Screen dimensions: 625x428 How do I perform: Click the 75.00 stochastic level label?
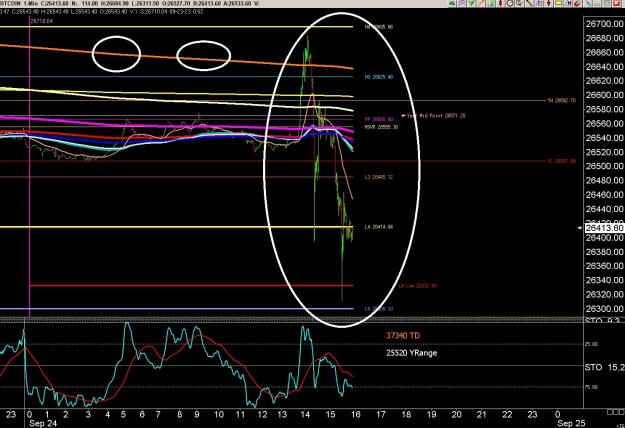click(592, 387)
